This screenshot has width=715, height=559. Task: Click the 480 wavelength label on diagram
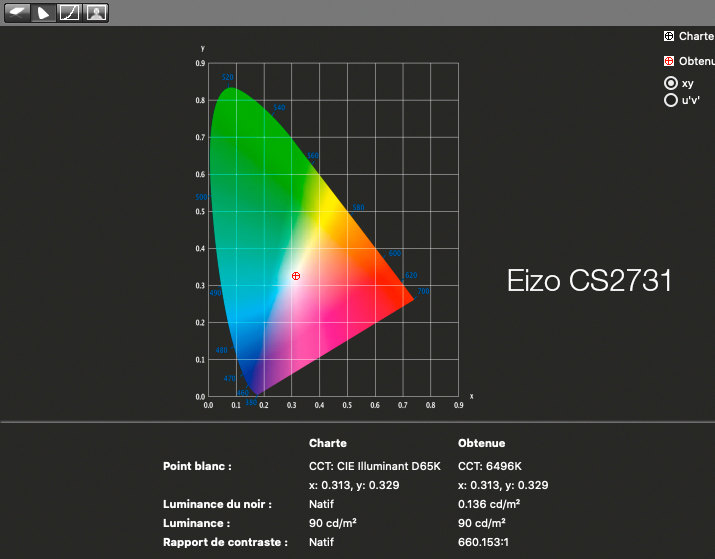pyautogui.click(x=221, y=350)
